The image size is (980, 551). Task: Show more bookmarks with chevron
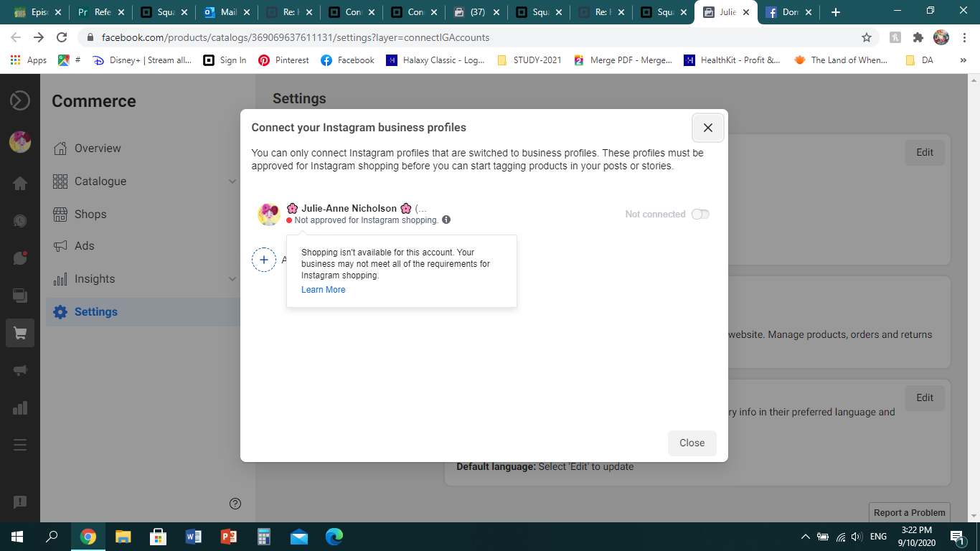coord(963,60)
